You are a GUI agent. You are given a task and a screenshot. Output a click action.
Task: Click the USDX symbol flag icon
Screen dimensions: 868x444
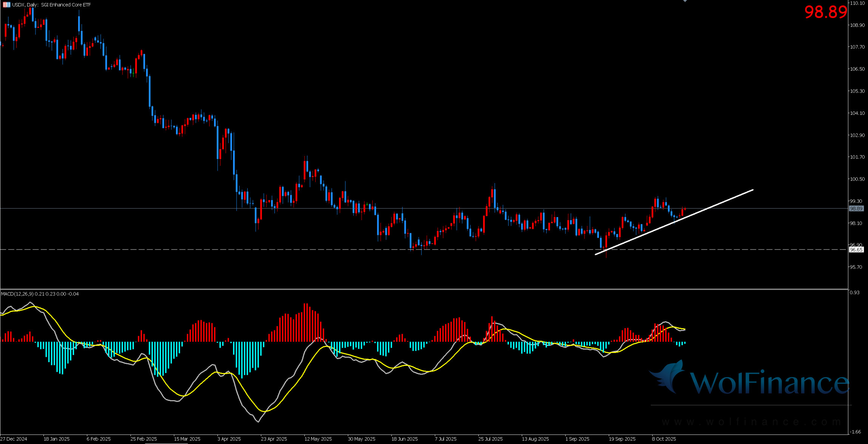point(6,5)
